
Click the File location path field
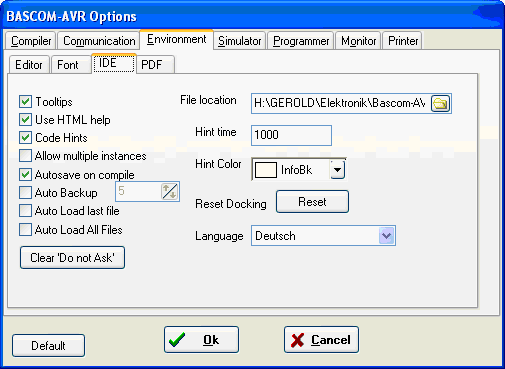[x=341, y=103]
